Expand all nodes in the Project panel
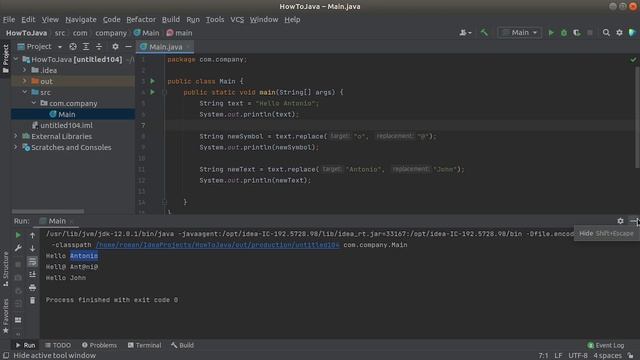Screen dimensions: 640x360 coord(86,47)
